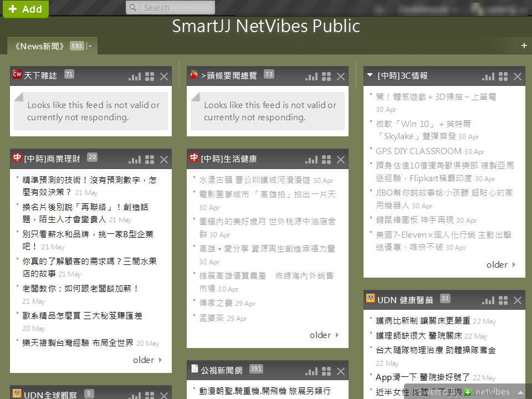The image size is (532, 399).
Task: Click the document favicon of 公視新聞網
Action: [x=195, y=369]
